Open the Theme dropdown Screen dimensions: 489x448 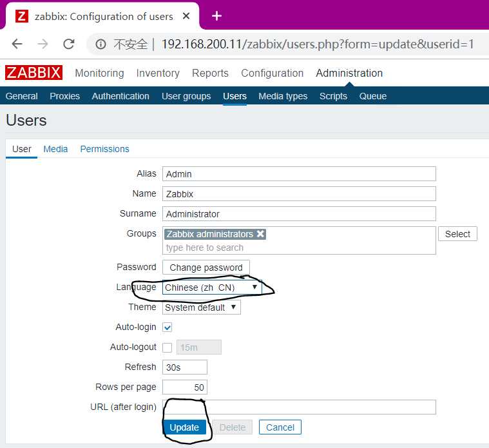pyautogui.click(x=202, y=307)
